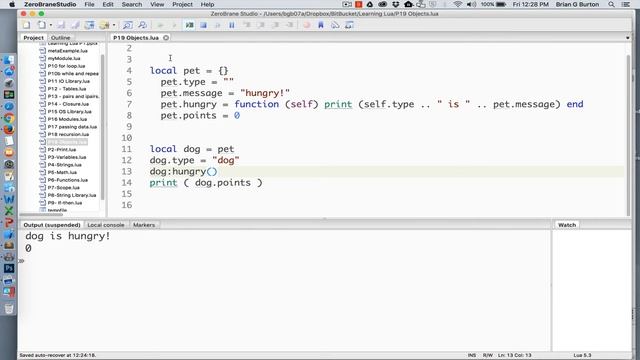
Task: Open the Edit menu
Action: 108,4
